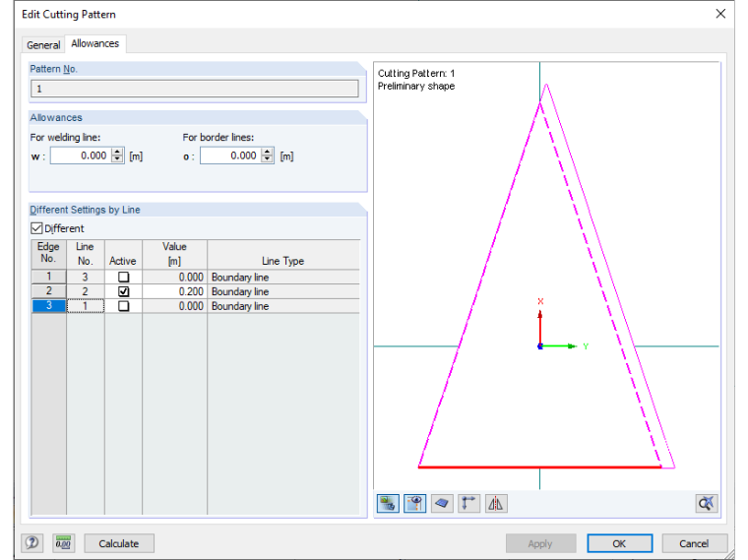748x560 pixels.
Task: Open the decimal places units icon
Action: pyautogui.click(x=63, y=543)
